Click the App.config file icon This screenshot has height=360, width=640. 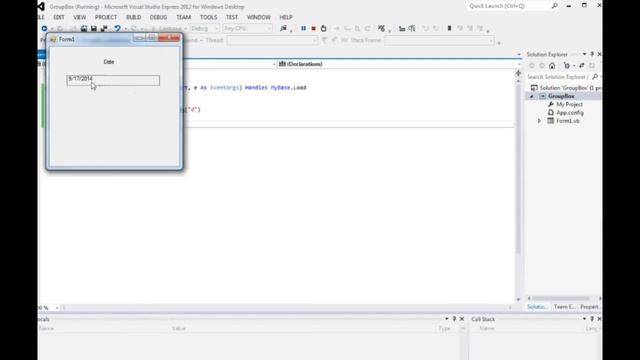pos(551,113)
